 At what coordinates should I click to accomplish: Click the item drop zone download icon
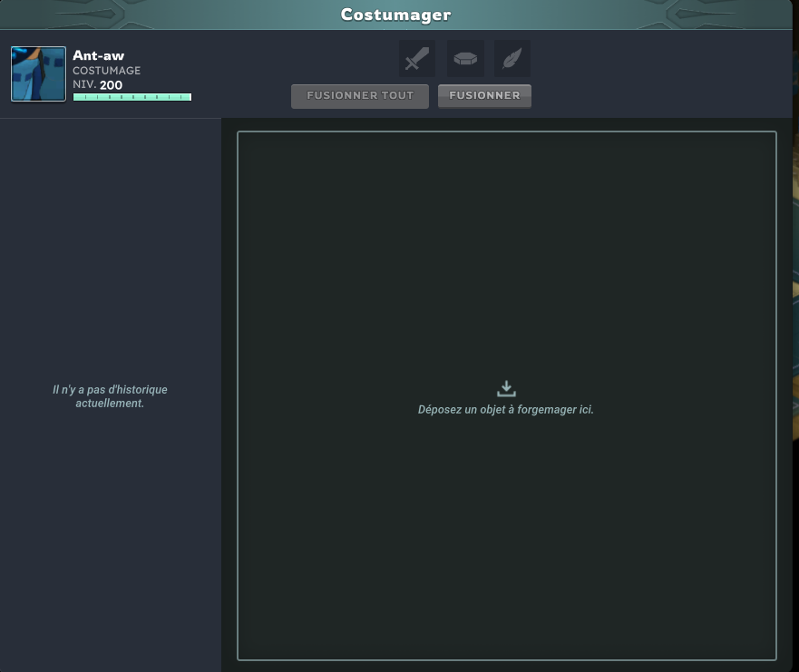[x=506, y=388]
